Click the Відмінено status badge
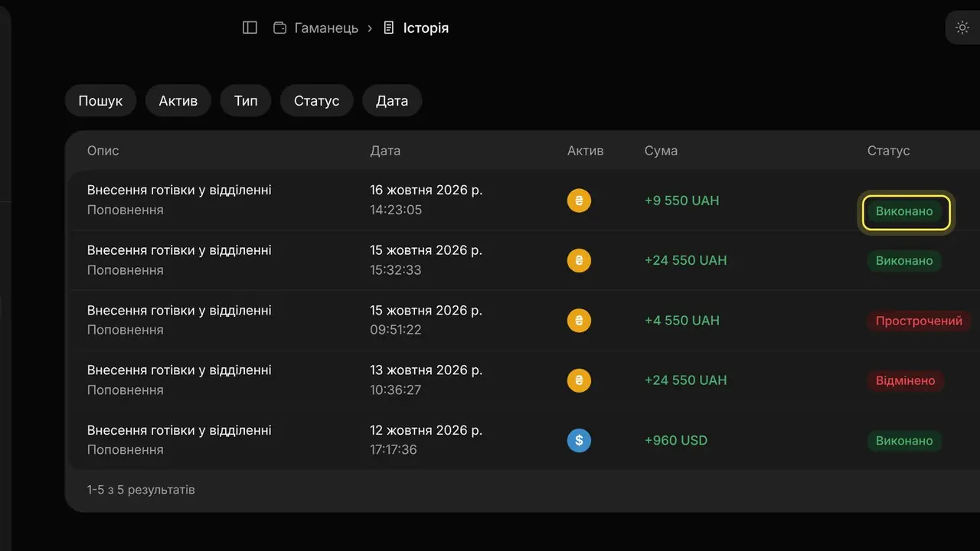This screenshot has width=980, height=551. click(905, 380)
